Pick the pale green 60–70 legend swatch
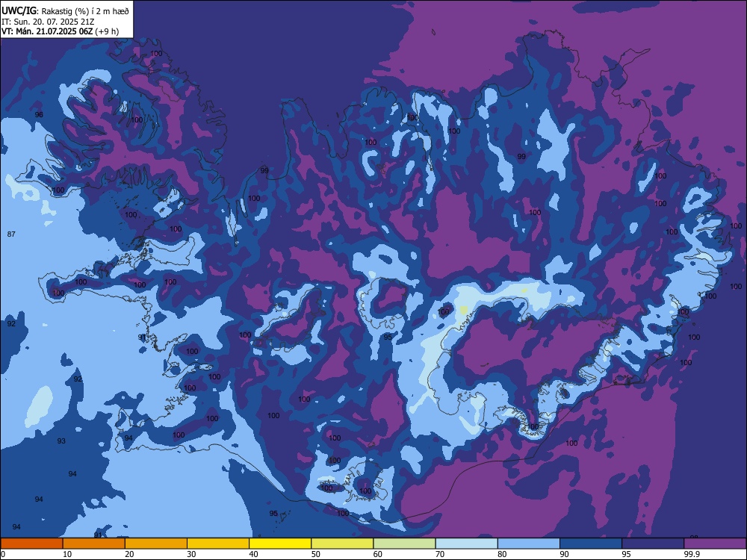 404,544
